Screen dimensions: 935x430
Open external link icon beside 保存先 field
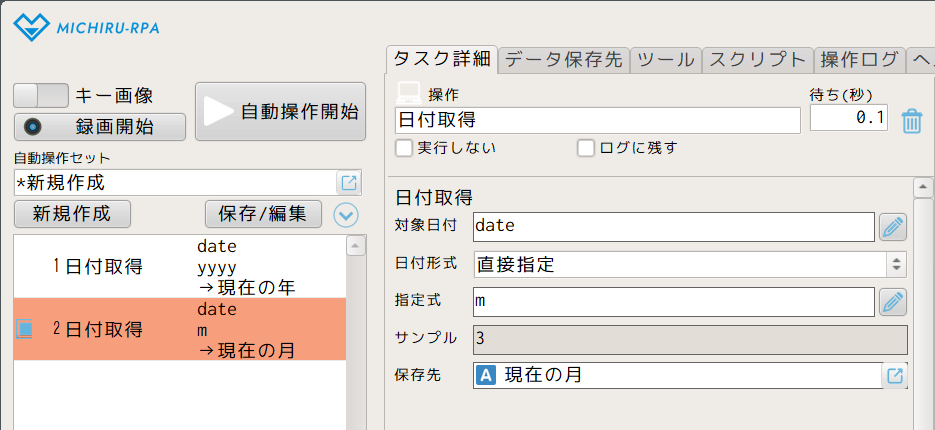pyautogui.click(x=896, y=376)
